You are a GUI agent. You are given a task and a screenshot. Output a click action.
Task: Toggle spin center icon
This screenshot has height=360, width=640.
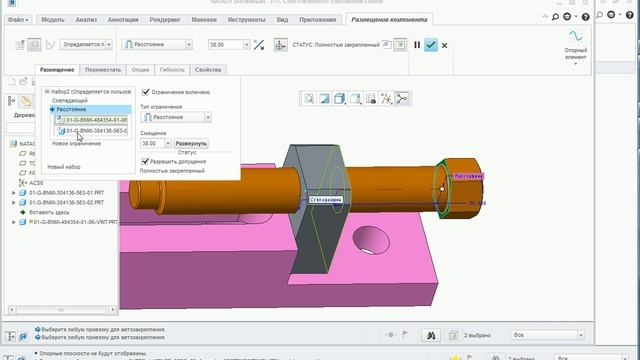click(x=402, y=98)
